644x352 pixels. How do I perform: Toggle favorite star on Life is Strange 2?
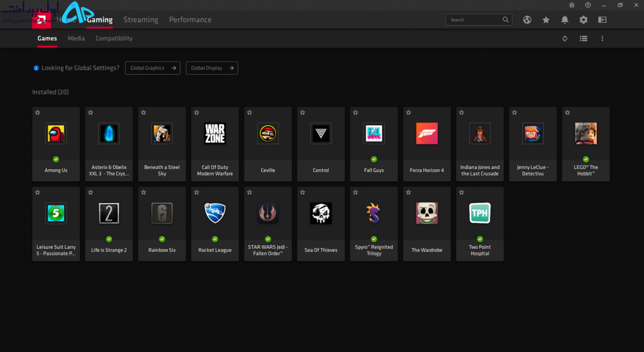pos(91,192)
